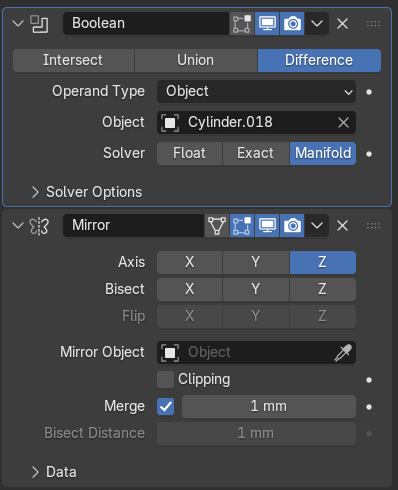Open Boolean modifier extras dropdown

pyautogui.click(x=317, y=24)
